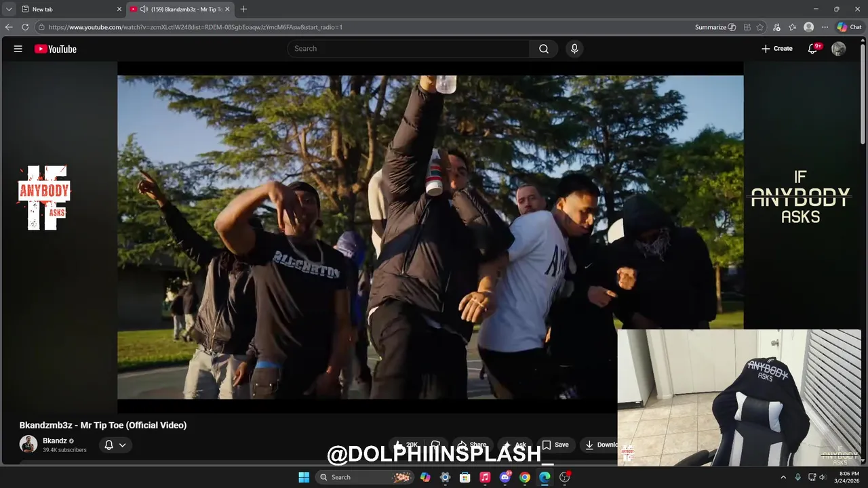
Task: Open the Create menu on YouTube
Action: pyautogui.click(x=777, y=49)
